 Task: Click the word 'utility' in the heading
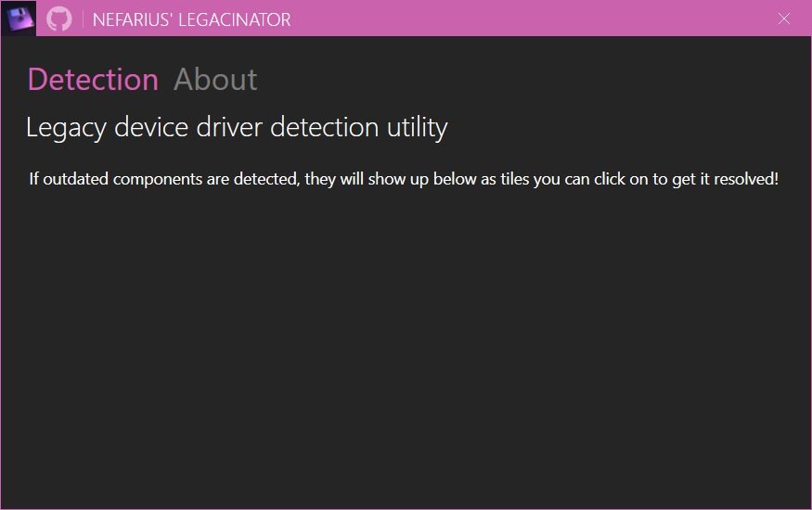(418, 128)
